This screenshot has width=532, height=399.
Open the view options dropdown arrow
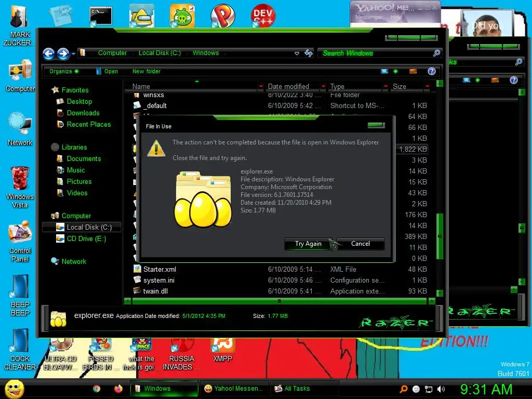(395, 71)
